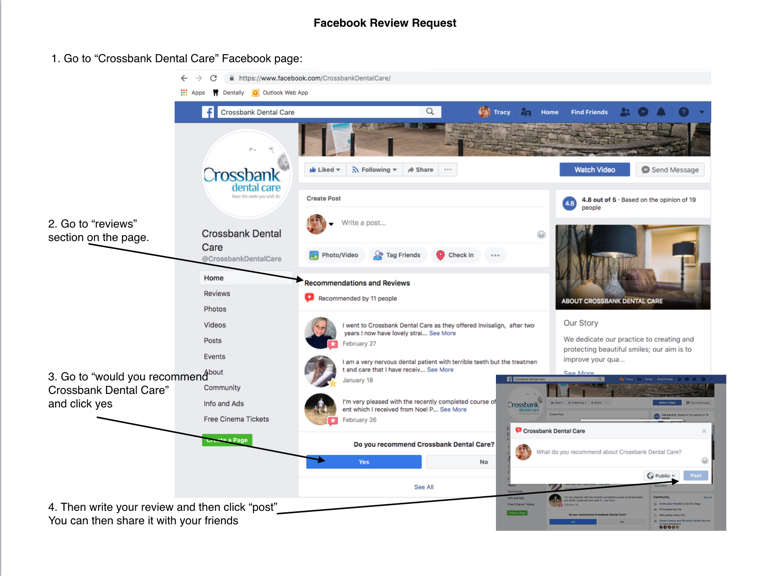Click the padlock icon in address bar
This screenshot has width=769, height=576.
click(231, 78)
